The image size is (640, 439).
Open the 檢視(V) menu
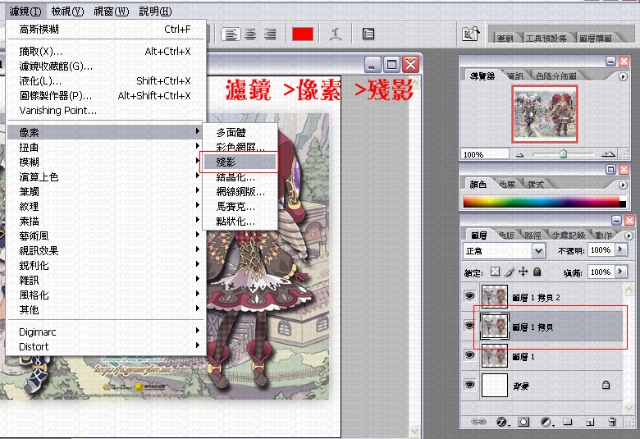click(68, 11)
